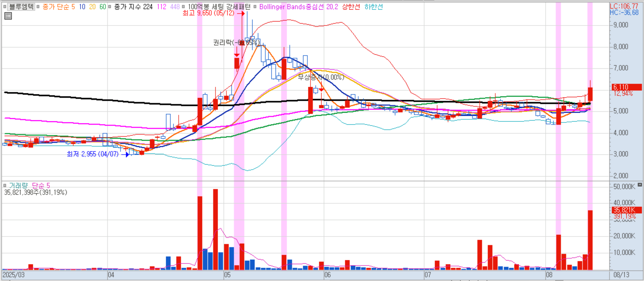Image resolution: width=644 pixels, height=281 pixels.
Task: Click the pink 단순 5 volume average label
Action: [x=41, y=186]
